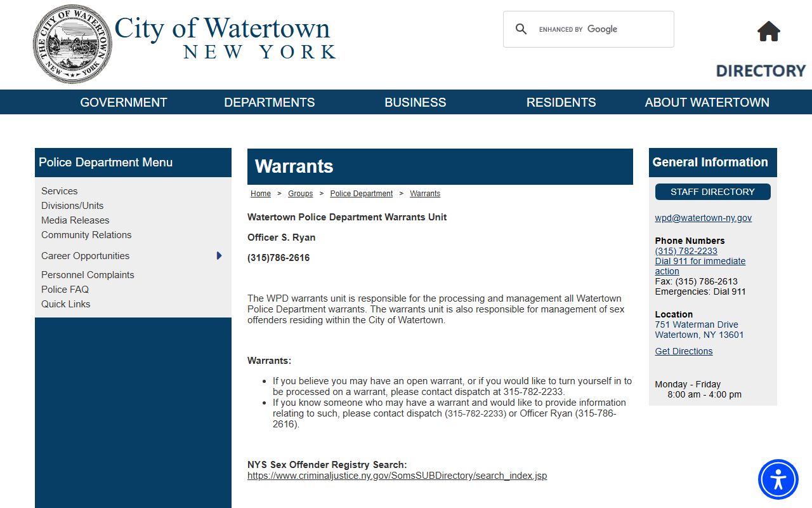Click the wpd@watertown-ny.gov email link
The width and height of the screenshot is (812, 508).
click(704, 218)
